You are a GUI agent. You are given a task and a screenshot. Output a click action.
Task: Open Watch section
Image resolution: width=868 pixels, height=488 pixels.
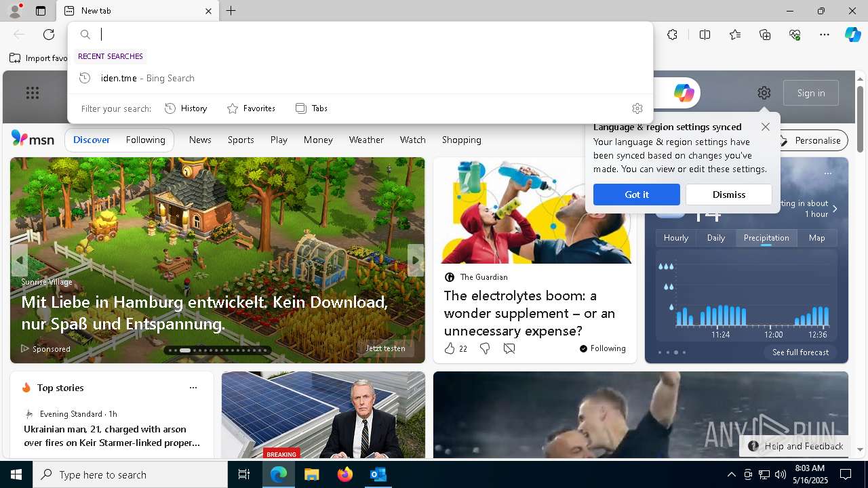(412, 140)
